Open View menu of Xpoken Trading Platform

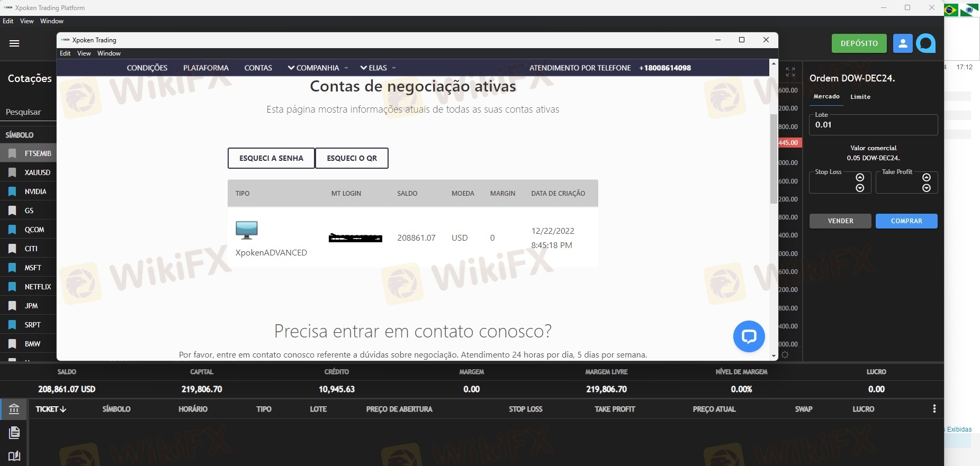point(27,21)
